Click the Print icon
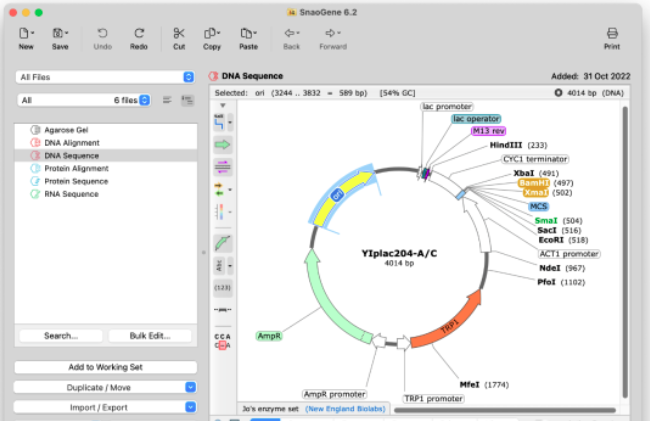The height and width of the screenshot is (421, 650). pyautogui.click(x=612, y=33)
